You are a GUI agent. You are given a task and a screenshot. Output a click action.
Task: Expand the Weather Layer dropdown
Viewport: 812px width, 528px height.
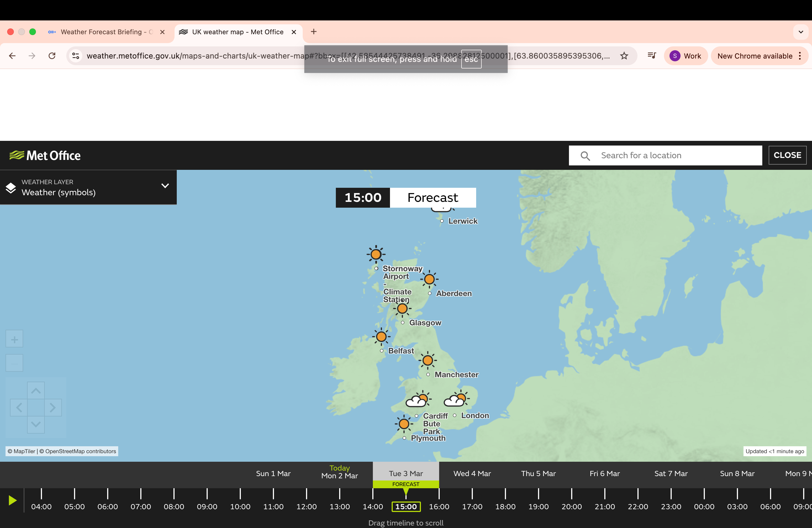(165, 186)
